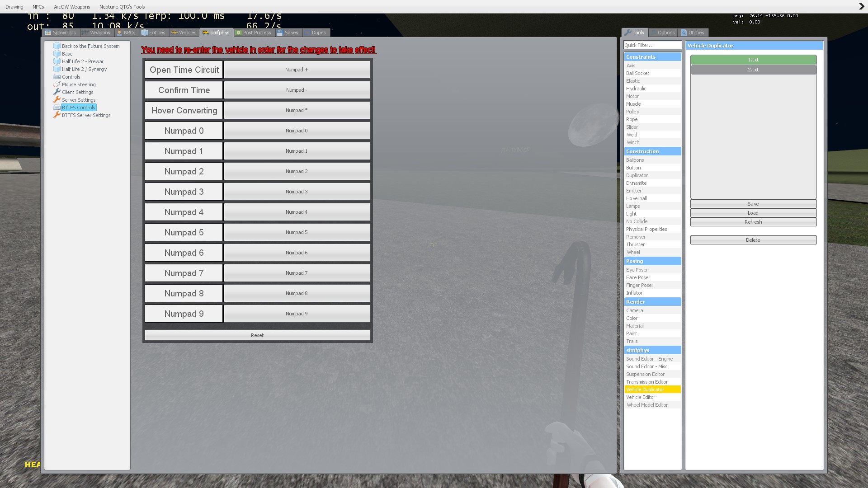Click the Tools tab wrench icon
The height and width of the screenshot is (488, 868).
[x=627, y=33]
